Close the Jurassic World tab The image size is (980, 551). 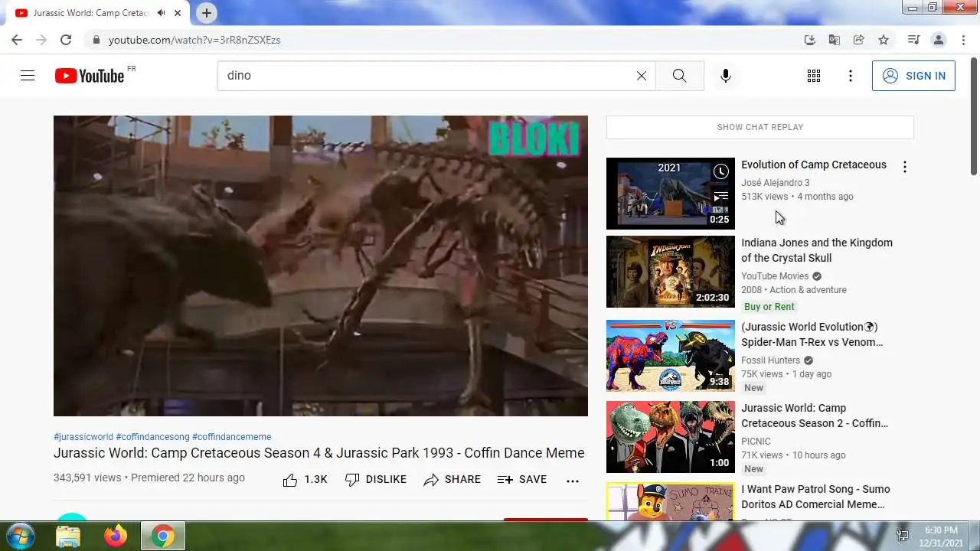click(178, 13)
